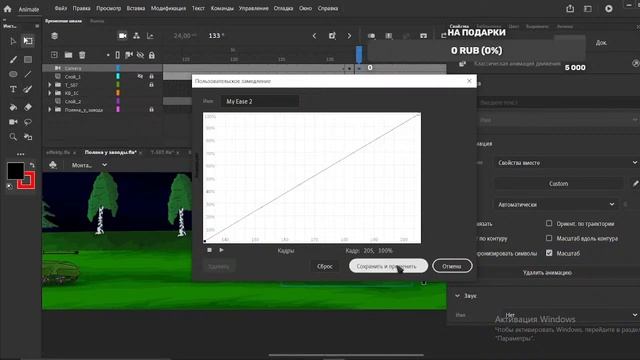Open the more tools ellipsis
640x360 pixels.
point(20,154)
